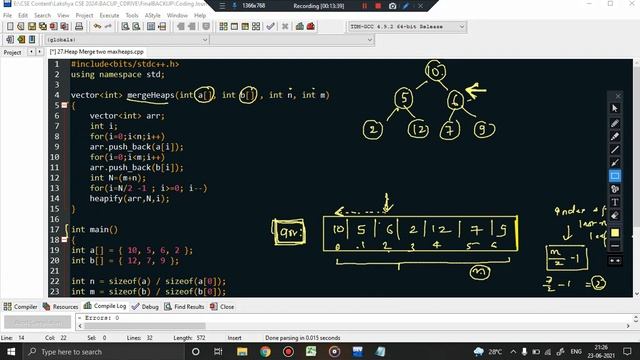Click the Syntax Check checkmark icon
This screenshot has height=360, width=640.
(x=270, y=26)
